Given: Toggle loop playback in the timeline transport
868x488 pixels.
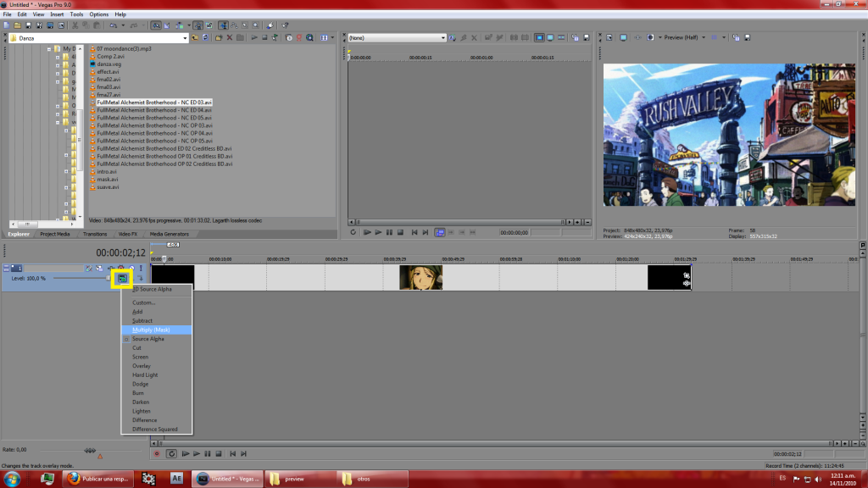Looking at the screenshot, I should tap(171, 454).
